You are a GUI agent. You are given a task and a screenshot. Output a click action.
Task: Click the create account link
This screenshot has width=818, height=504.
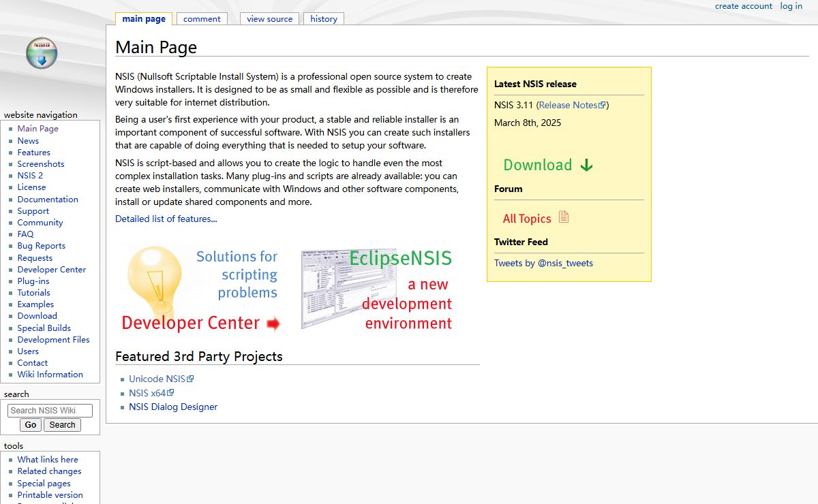tap(744, 6)
